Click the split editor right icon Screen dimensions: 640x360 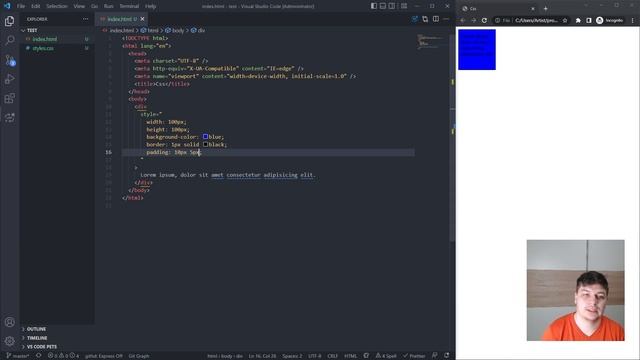tap(436, 19)
